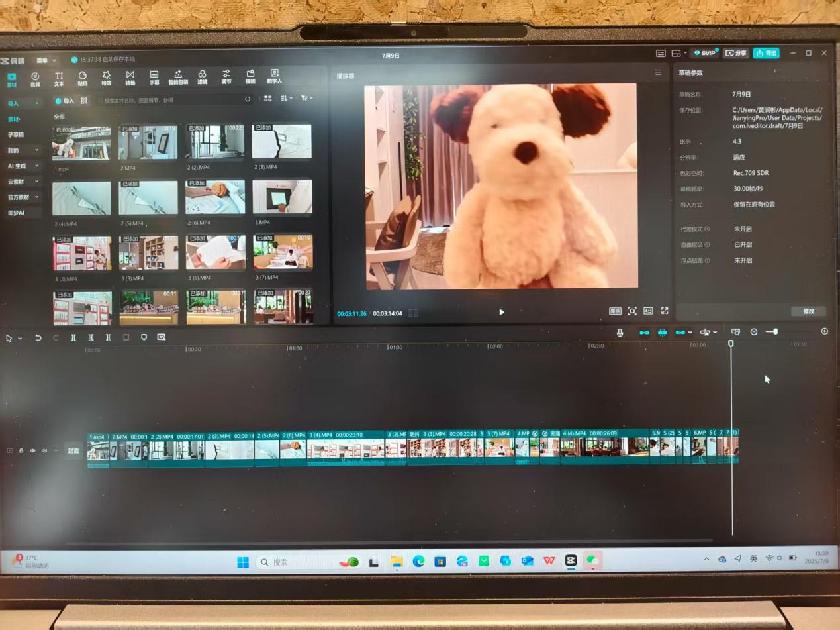
Task: Open the 特效 (Effects) panel
Action: pos(106,78)
